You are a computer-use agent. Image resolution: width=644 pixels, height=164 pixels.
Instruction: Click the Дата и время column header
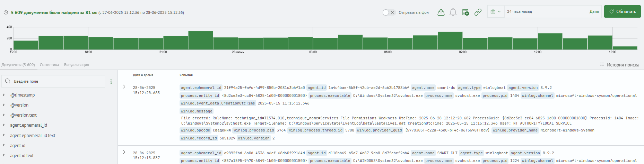pyautogui.click(x=143, y=75)
